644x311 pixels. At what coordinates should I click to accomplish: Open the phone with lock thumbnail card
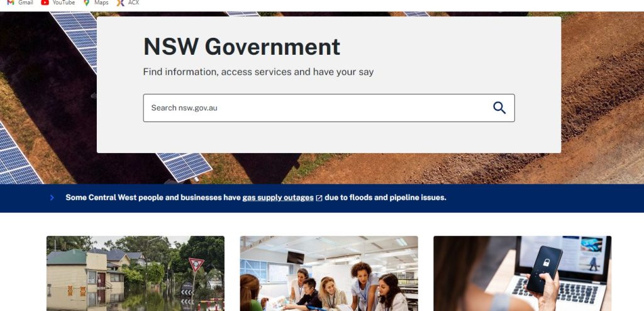click(523, 274)
